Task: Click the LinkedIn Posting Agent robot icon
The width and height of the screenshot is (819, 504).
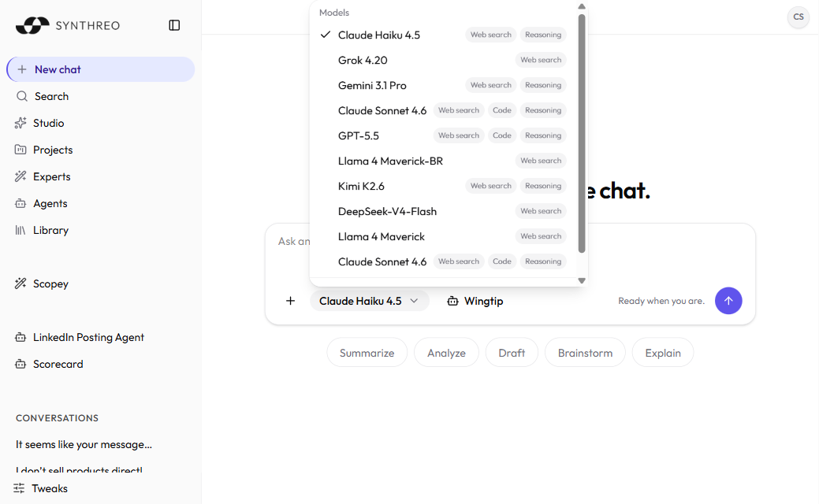Action: click(x=20, y=338)
